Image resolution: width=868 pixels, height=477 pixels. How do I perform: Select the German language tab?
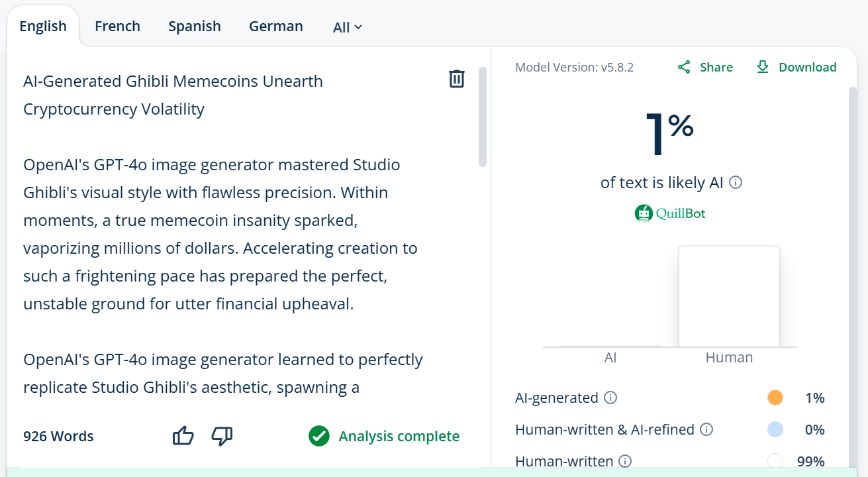click(x=276, y=26)
